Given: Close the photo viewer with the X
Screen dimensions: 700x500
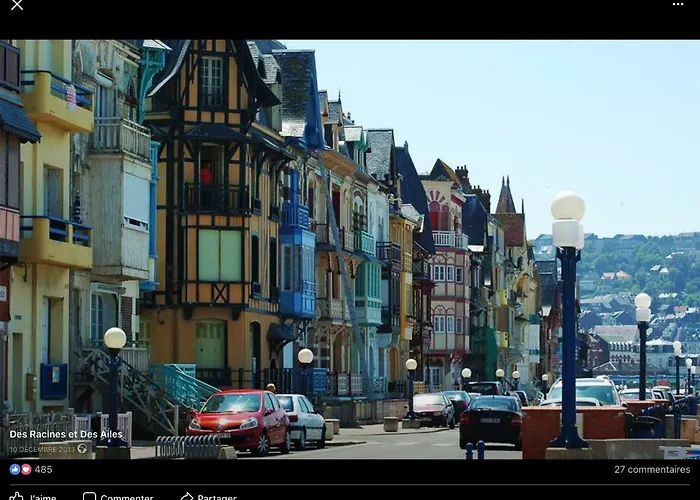Looking at the screenshot, I should (17, 5).
